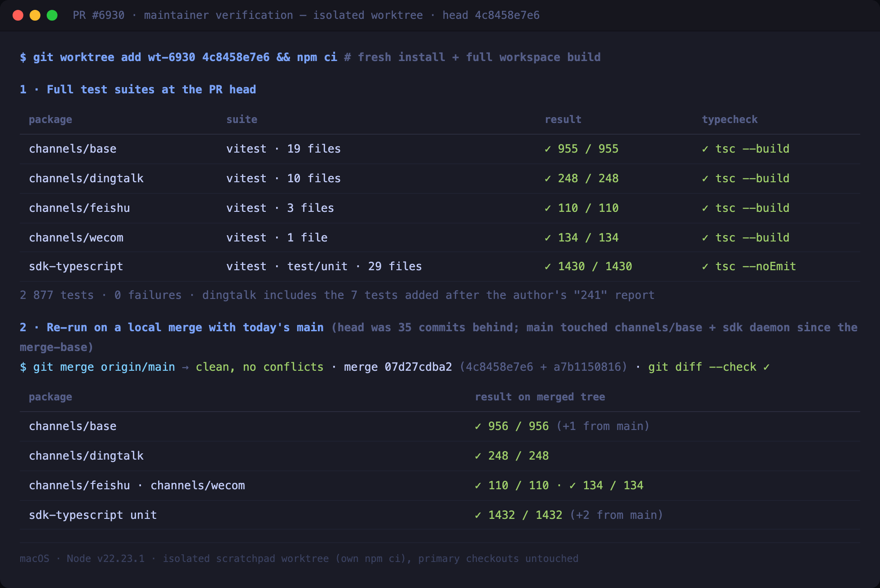This screenshot has height=588, width=880.
Task: Click the checkmark beside 955 / 955 result
Action: point(548,149)
